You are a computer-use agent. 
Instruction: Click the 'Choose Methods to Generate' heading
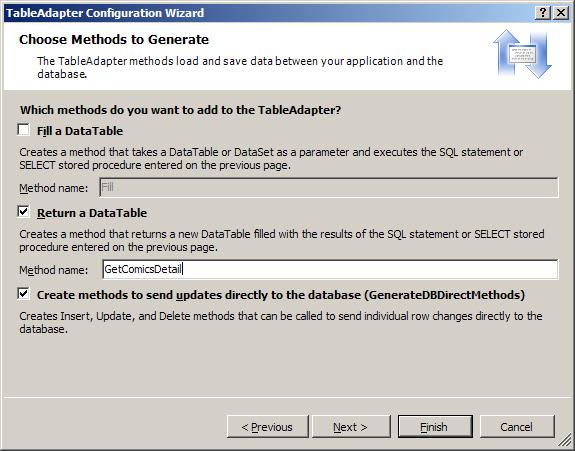pos(114,40)
